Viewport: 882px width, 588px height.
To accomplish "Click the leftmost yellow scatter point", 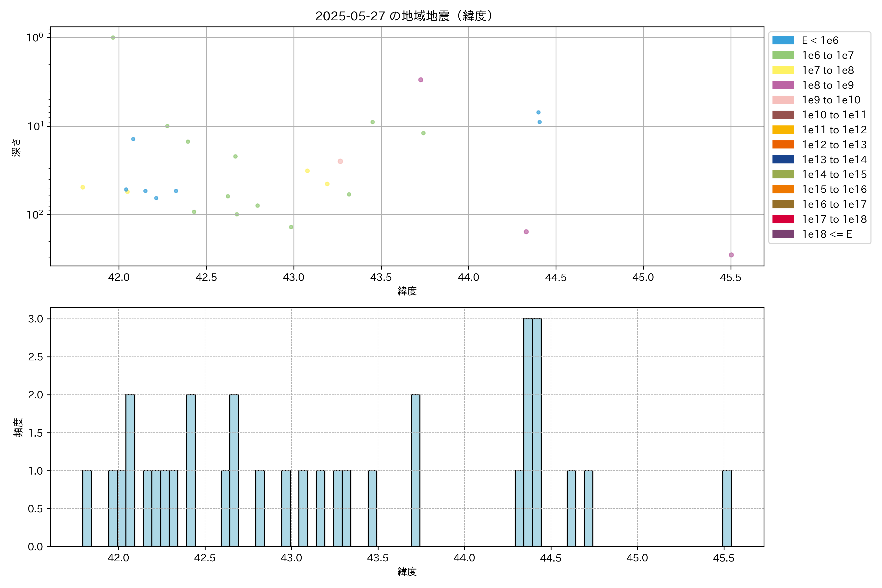I will click(83, 187).
